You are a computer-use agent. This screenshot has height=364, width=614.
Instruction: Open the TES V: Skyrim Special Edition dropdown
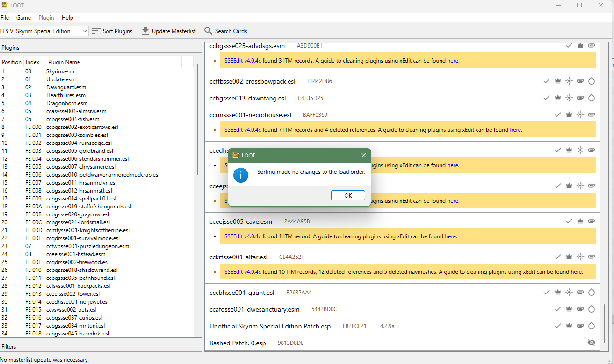pos(44,31)
